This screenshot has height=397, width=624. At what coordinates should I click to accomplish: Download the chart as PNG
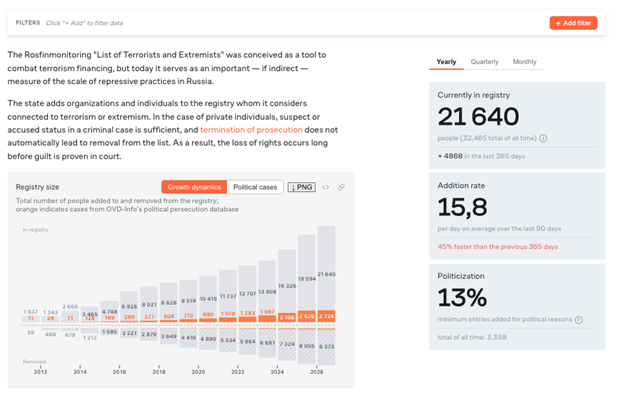tap(302, 187)
